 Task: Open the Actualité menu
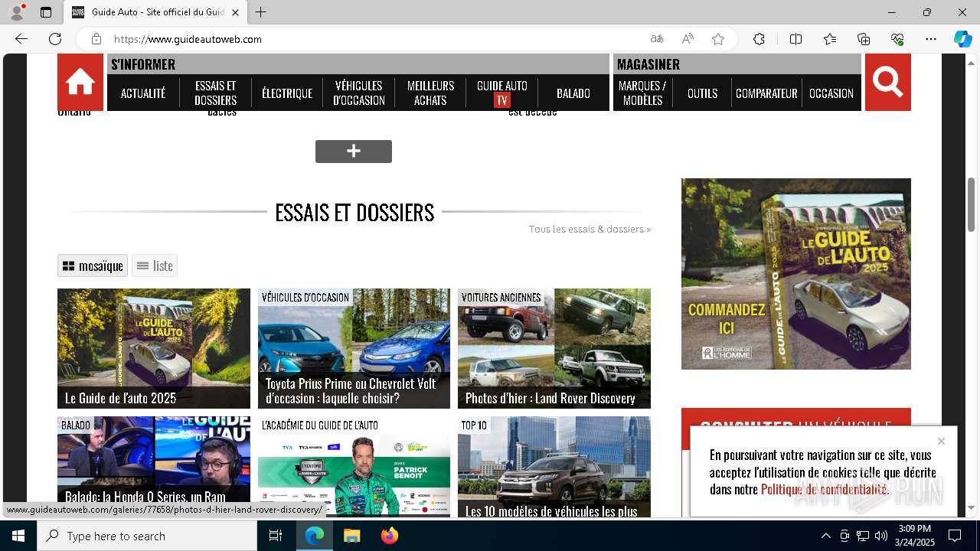pos(143,93)
